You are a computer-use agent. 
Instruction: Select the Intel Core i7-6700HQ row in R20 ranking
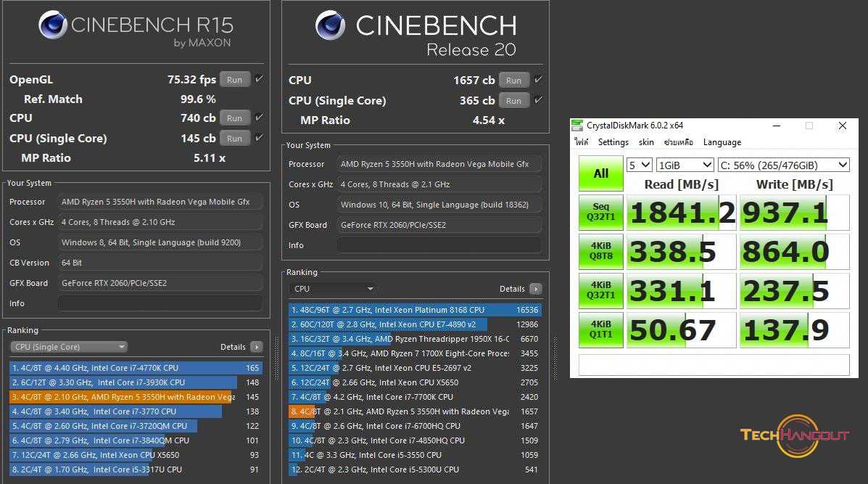pos(415,426)
